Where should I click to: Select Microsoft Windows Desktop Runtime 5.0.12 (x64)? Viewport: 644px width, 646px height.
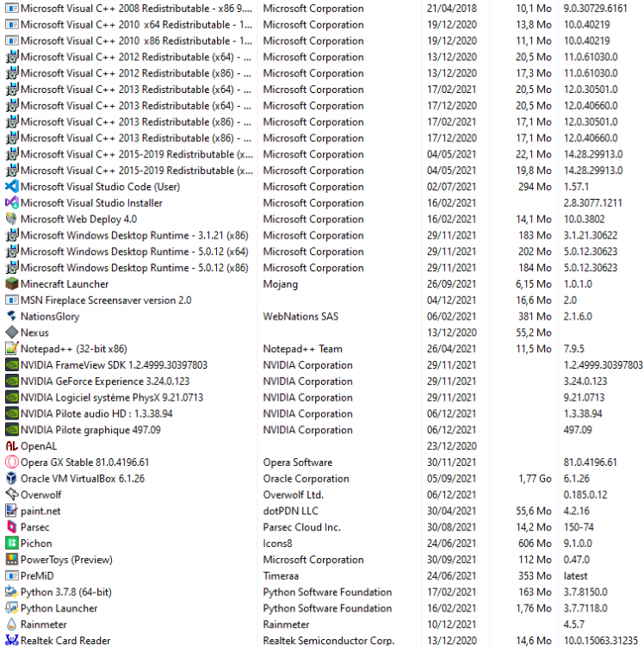pyautogui.click(x=322, y=252)
